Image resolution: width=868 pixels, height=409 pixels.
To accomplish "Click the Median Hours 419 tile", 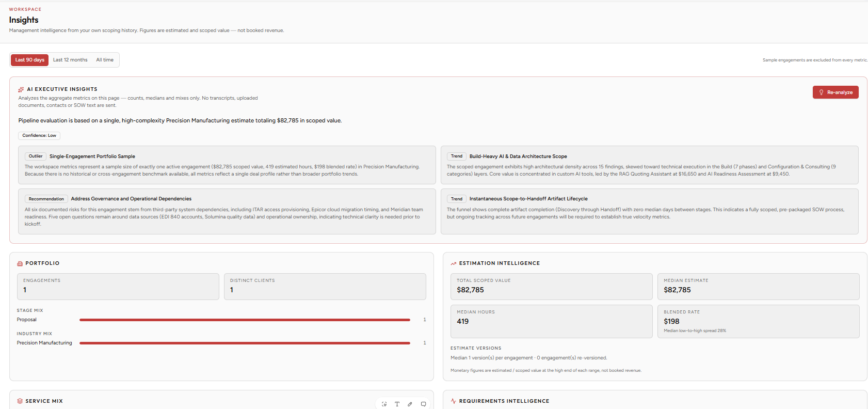I will tap(552, 322).
